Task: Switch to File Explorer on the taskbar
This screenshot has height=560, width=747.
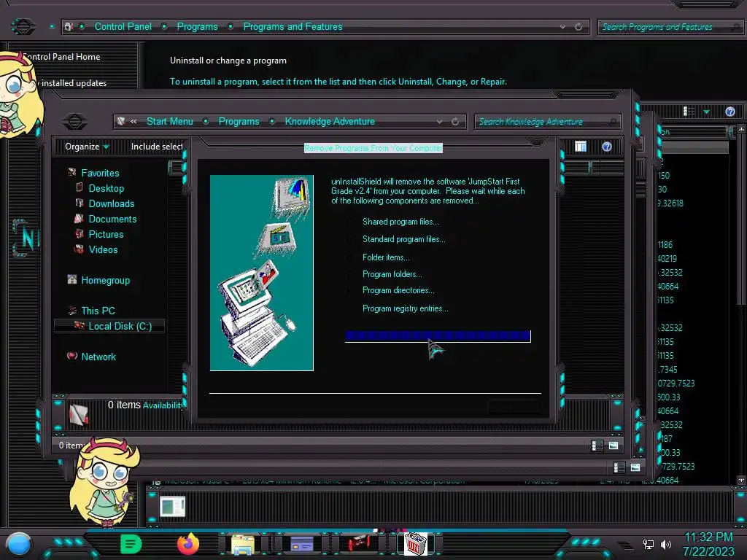Action: click(243, 544)
